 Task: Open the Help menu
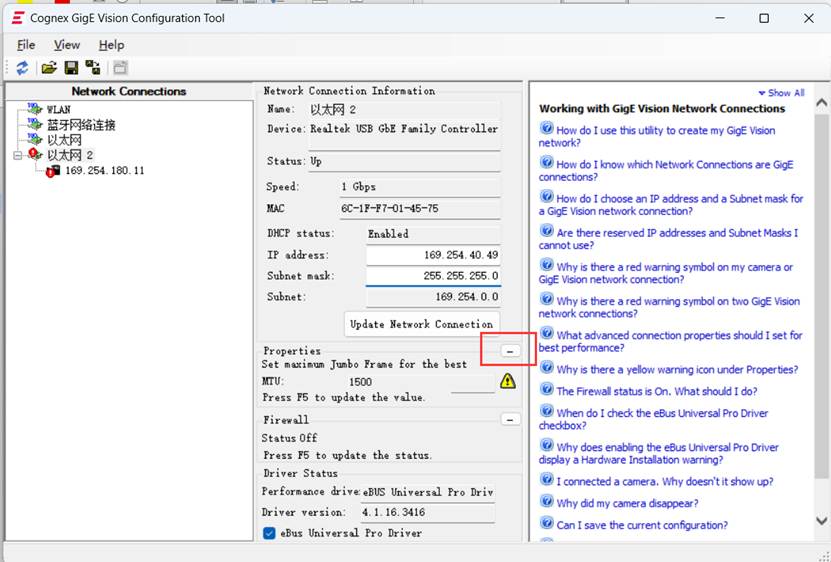111,45
